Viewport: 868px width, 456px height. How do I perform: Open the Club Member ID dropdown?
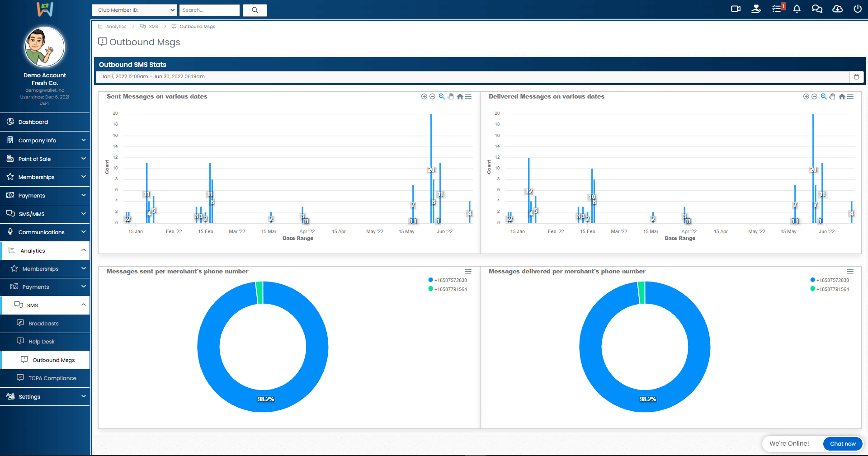click(x=134, y=10)
